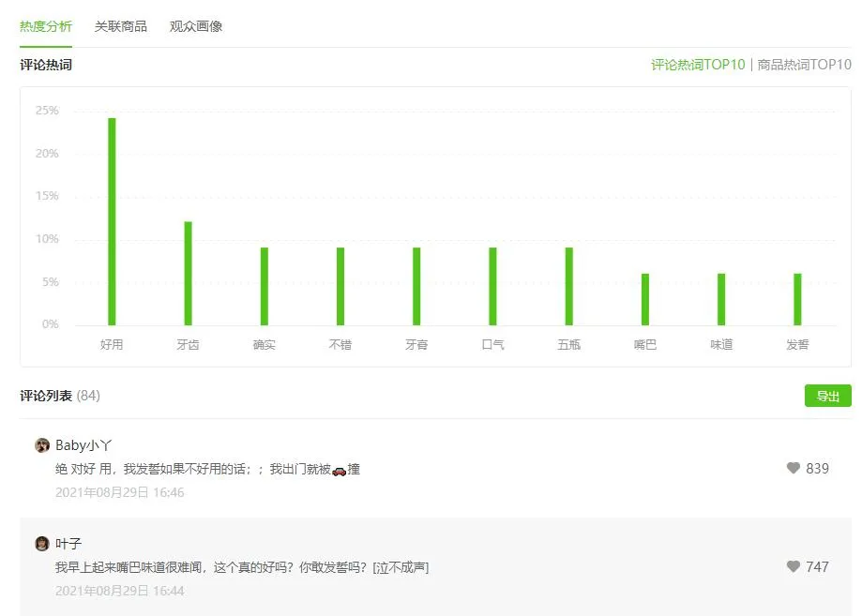
Task: Like Baby小丫's comment with the heart icon
Action: [x=794, y=468]
